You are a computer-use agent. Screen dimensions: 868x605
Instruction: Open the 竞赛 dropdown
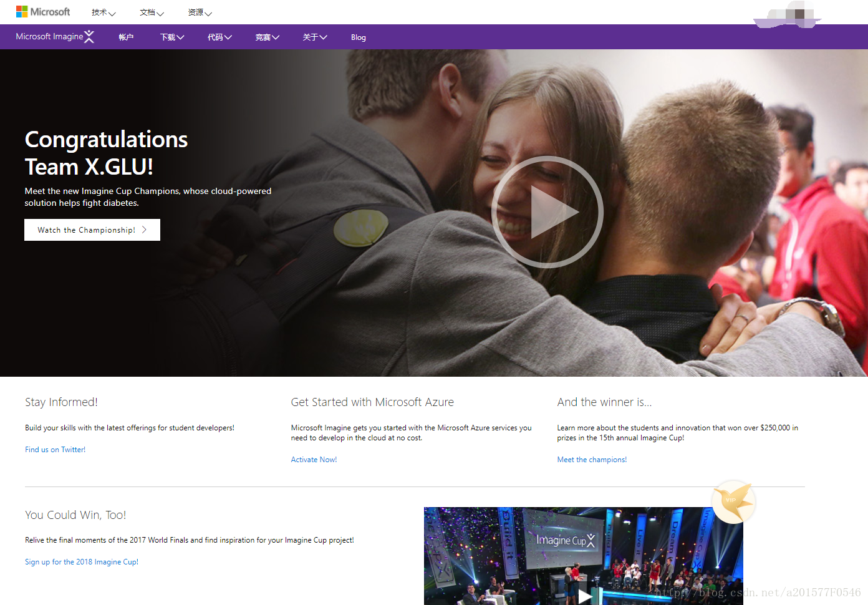point(267,37)
